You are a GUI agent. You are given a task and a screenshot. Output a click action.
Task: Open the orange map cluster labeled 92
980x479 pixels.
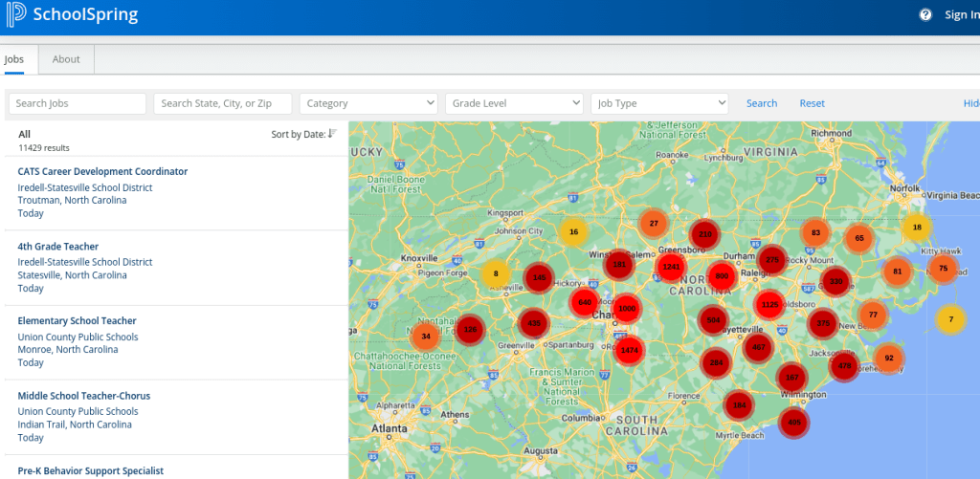coord(888,359)
